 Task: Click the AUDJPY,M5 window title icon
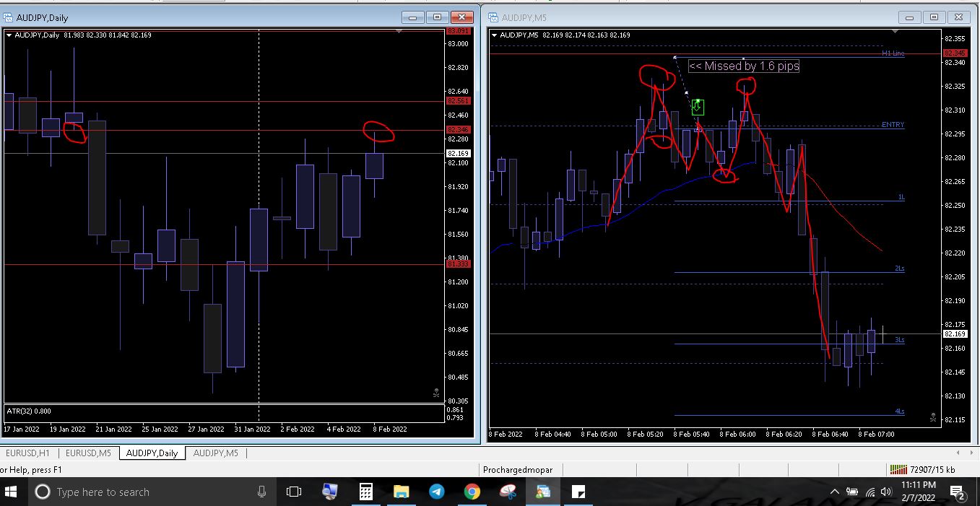[493, 17]
